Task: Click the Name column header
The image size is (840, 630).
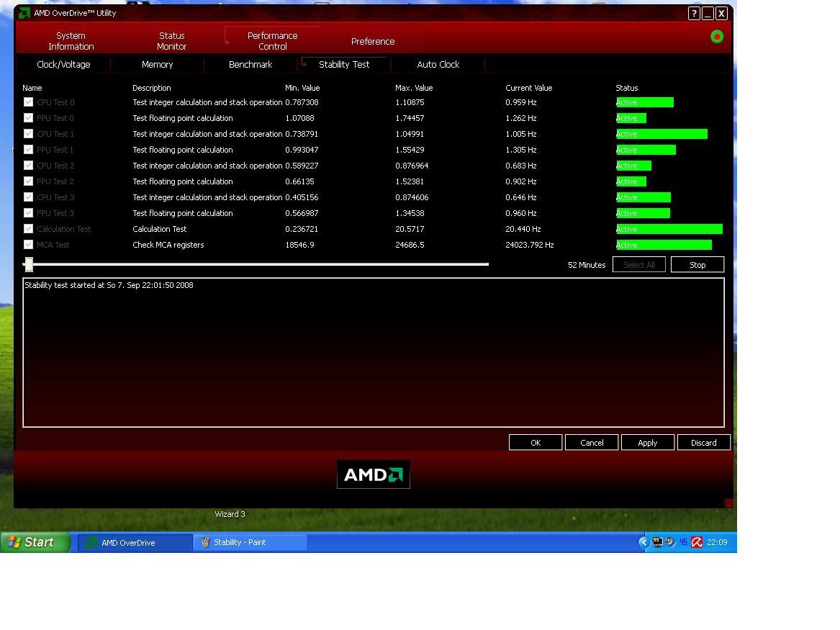Action: pyautogui.click(x=32, y=88)
